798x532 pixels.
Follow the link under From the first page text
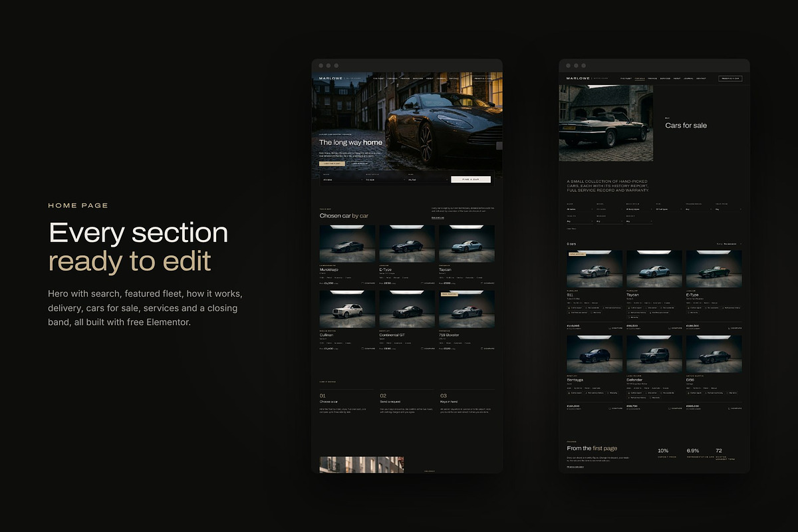point(575,466)
